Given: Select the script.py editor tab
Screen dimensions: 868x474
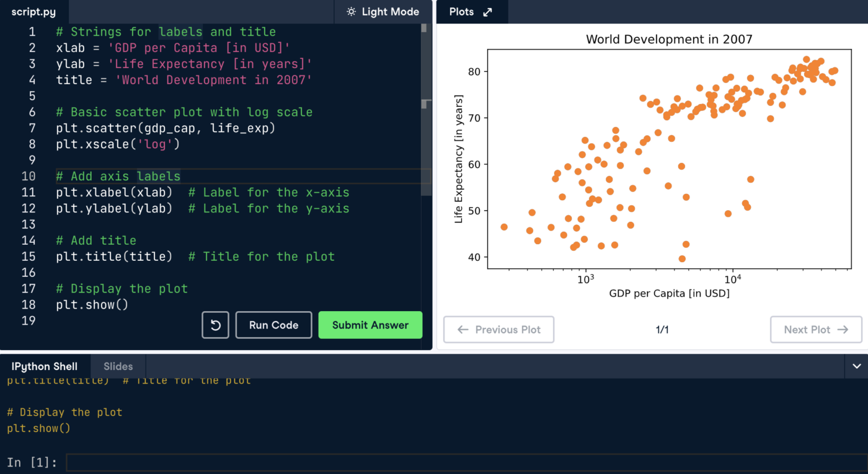Looking at the screenshot, I should pos(33,12).
